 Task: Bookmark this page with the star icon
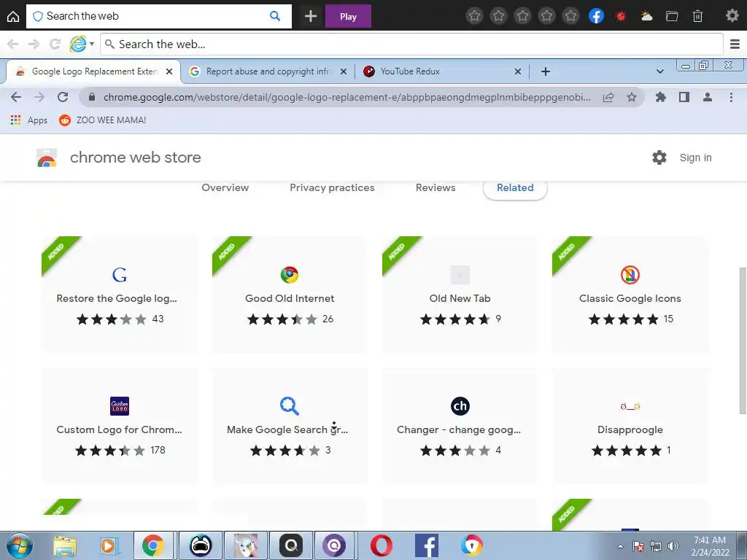(632, 97)
